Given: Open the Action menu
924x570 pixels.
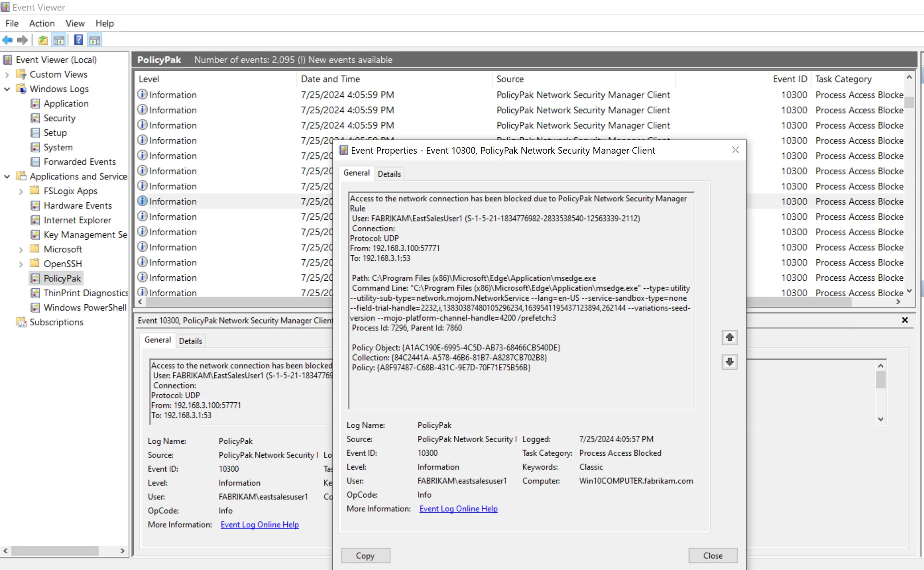Looking at the screenshot, I should (x=42, y=23).
